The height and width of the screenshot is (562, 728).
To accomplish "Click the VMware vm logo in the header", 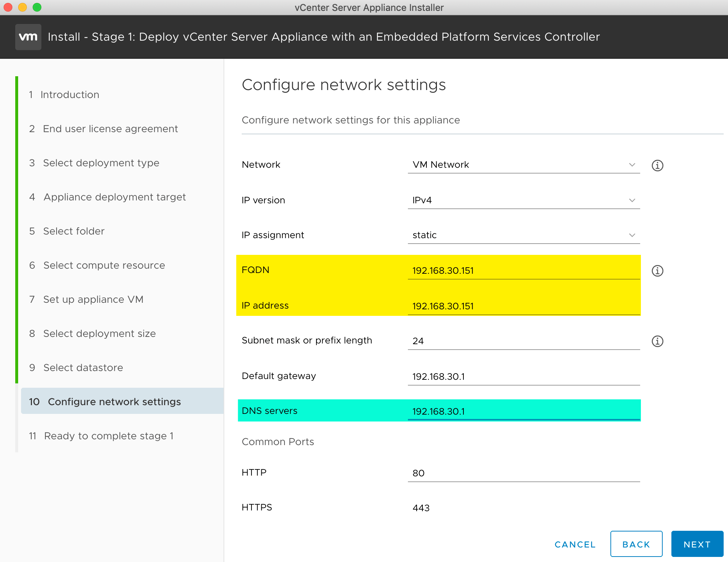I will pyautogui.click(x=28, y=37).
